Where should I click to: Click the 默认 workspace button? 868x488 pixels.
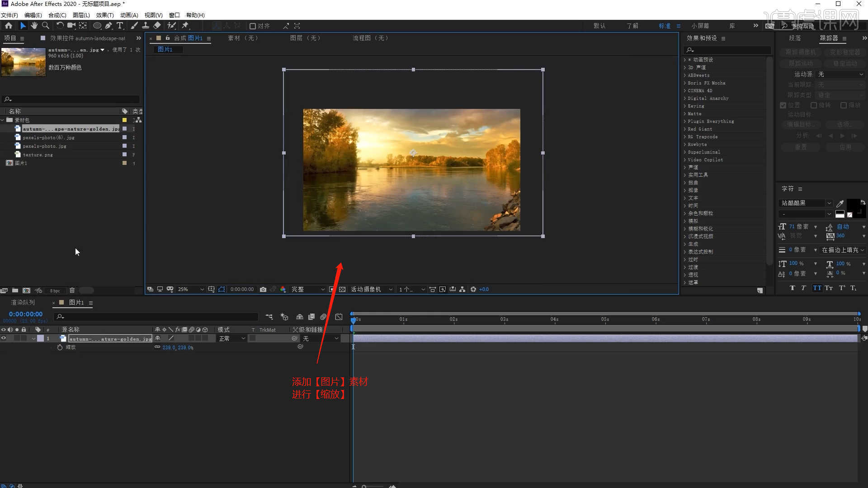[x=599, y=26]
